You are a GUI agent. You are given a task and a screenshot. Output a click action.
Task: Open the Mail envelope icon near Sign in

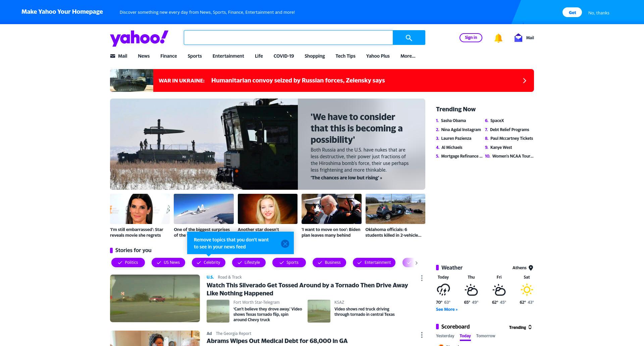point(518,38)
